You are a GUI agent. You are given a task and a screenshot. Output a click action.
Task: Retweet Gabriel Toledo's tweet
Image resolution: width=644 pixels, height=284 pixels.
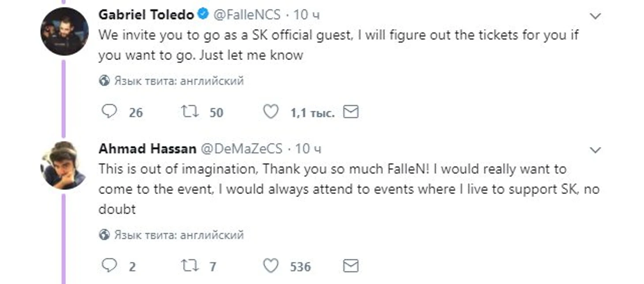[x=190, y=112]
